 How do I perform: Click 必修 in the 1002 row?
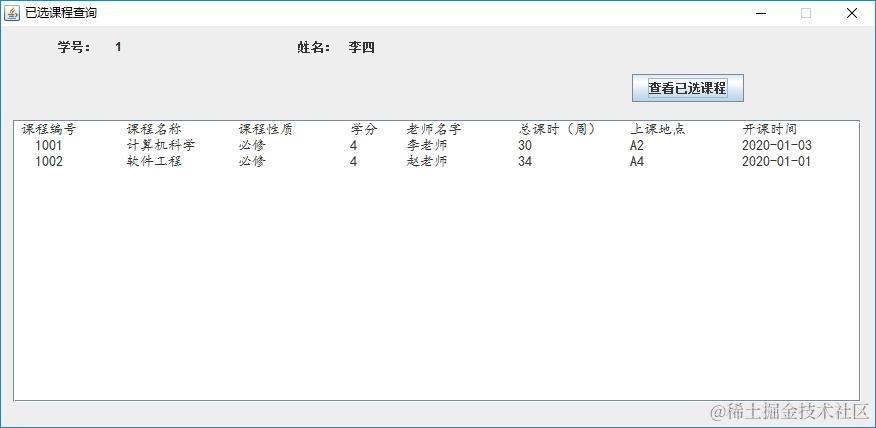[253, 162]
